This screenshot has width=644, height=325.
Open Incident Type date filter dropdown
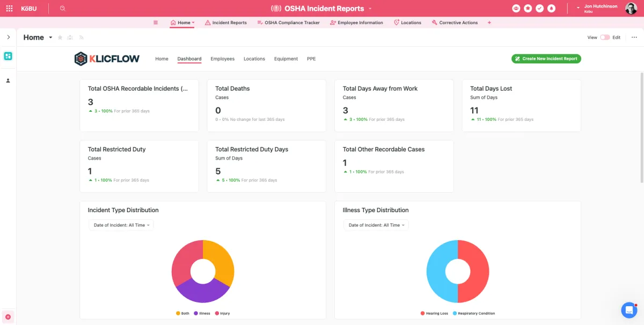point(121,225)
